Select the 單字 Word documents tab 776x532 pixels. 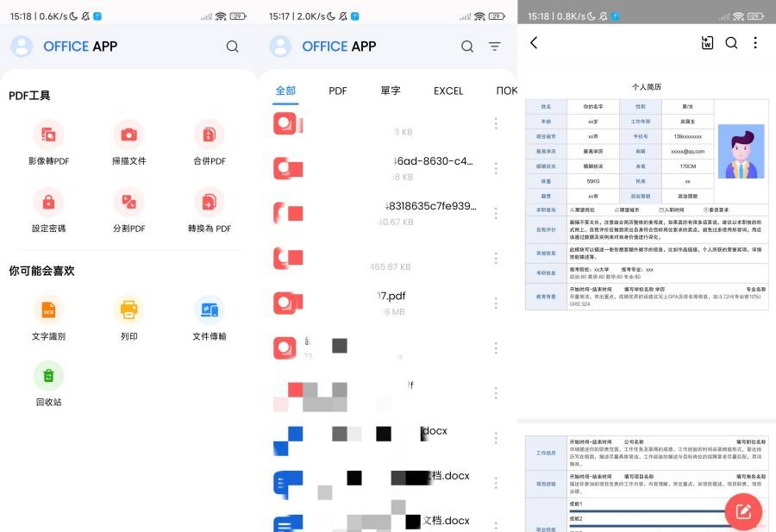pos(391,91)
